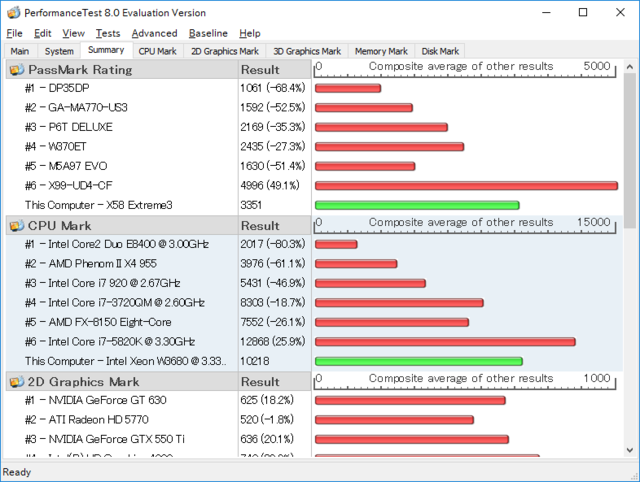Viewport: 640px width, 482px height.
Task: Switch to the Memory Mark tab
Action: pyautogui.click(x=381, y=51)
